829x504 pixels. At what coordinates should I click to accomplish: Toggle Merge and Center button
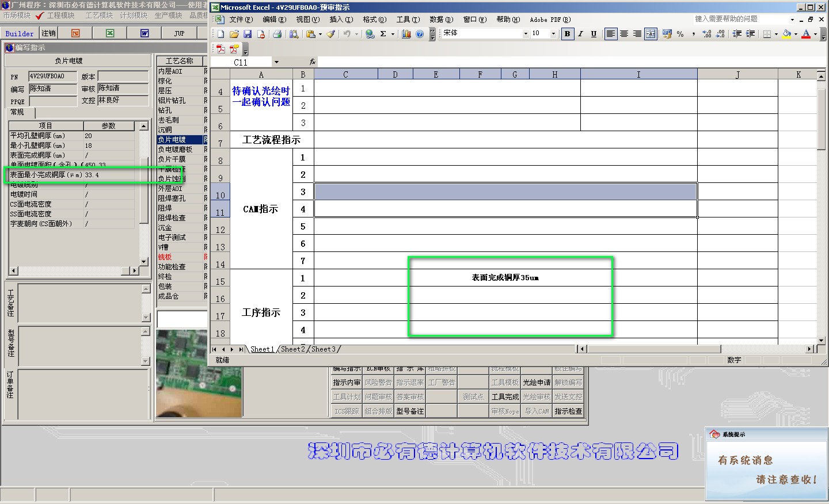click(x=651, y=34)
